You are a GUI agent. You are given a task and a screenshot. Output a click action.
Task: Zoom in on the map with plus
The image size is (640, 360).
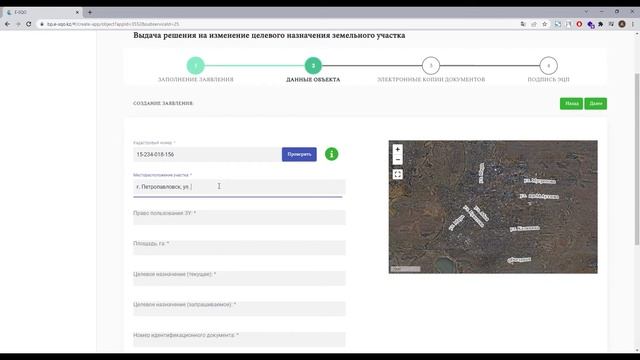click(x=398, y=149)
